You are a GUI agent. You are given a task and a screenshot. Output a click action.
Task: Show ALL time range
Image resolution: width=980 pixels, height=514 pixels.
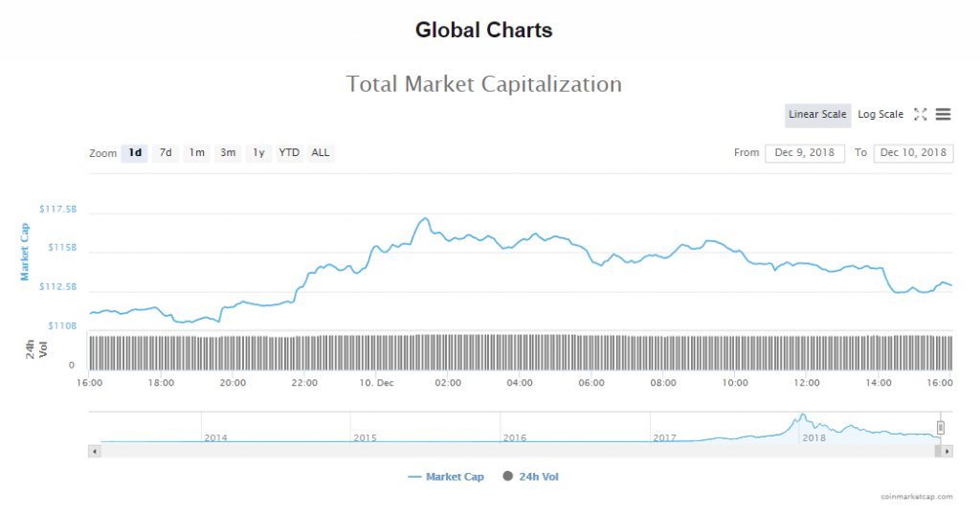pos(321,153)
